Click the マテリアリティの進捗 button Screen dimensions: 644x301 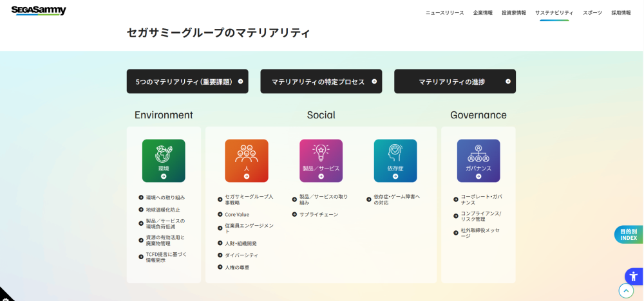(455, 82)
